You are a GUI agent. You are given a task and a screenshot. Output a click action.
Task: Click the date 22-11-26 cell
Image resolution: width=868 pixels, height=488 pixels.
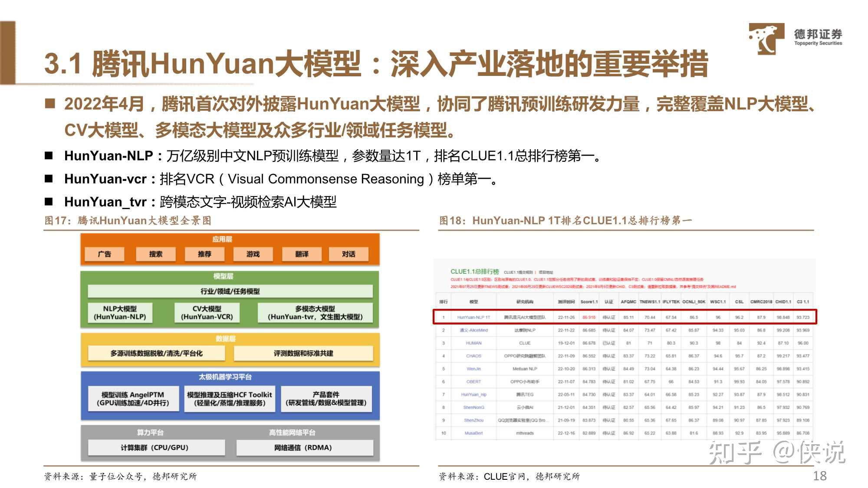566,318
